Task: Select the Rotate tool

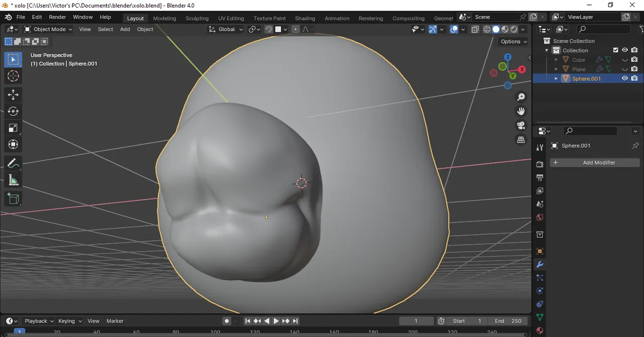Action: click(14, 111)
